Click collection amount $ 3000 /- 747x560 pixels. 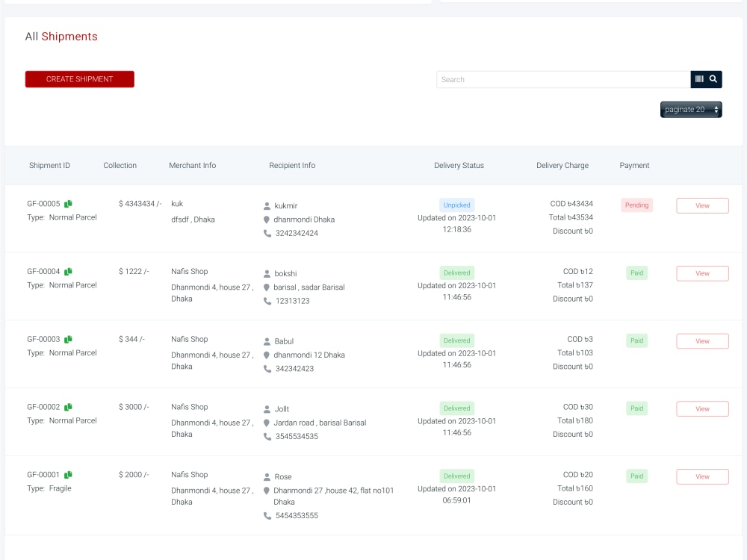(x=134, y=407)
